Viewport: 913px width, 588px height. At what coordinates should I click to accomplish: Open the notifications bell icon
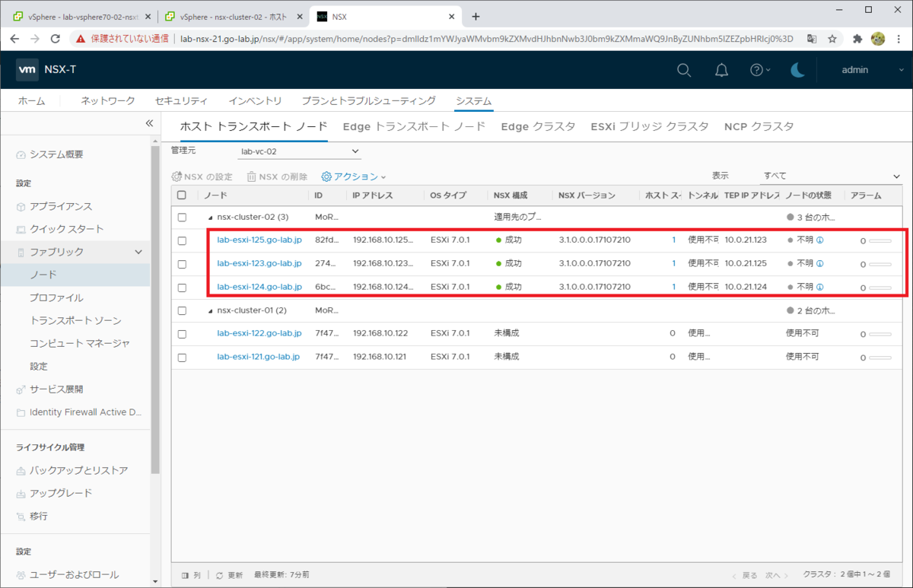tap(721, 70)
